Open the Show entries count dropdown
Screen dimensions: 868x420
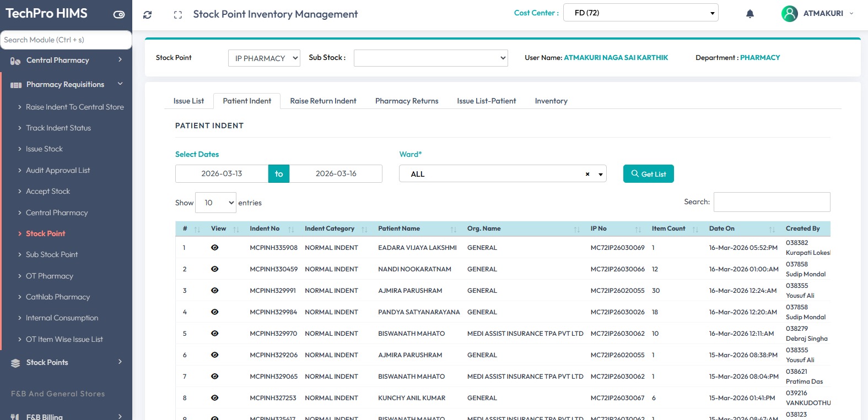tap(215, 203)
